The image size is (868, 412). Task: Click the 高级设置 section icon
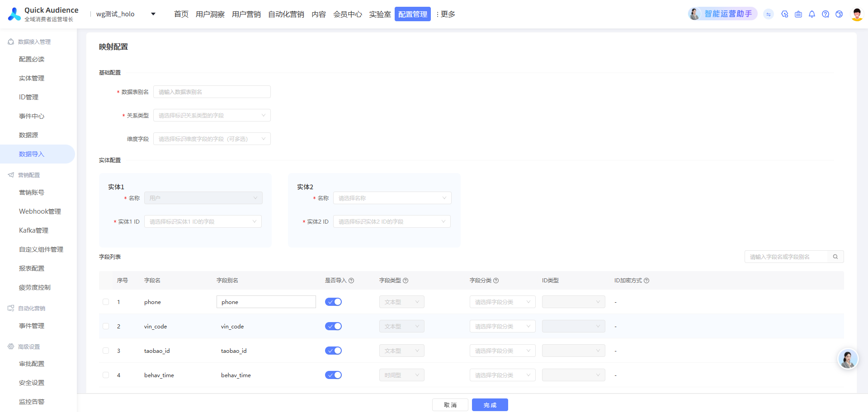(11, 346)
